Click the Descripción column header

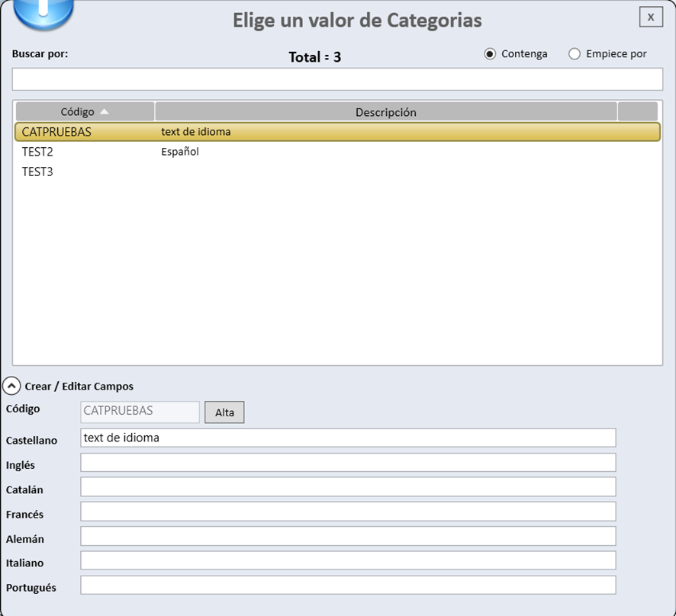pyautogui.click(x=385, y=112)
